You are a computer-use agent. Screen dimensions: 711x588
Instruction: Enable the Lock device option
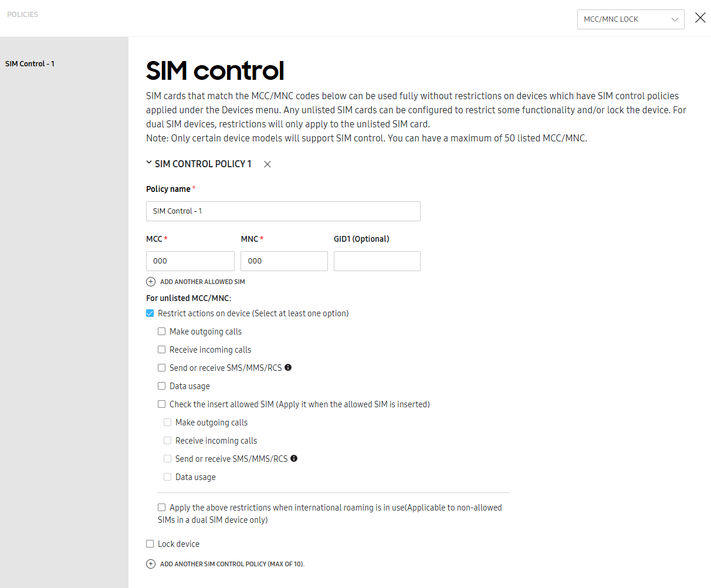pos(150,543)
